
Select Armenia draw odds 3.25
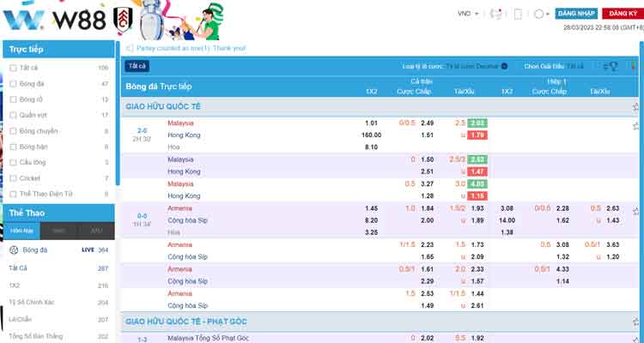click(371, 232)
